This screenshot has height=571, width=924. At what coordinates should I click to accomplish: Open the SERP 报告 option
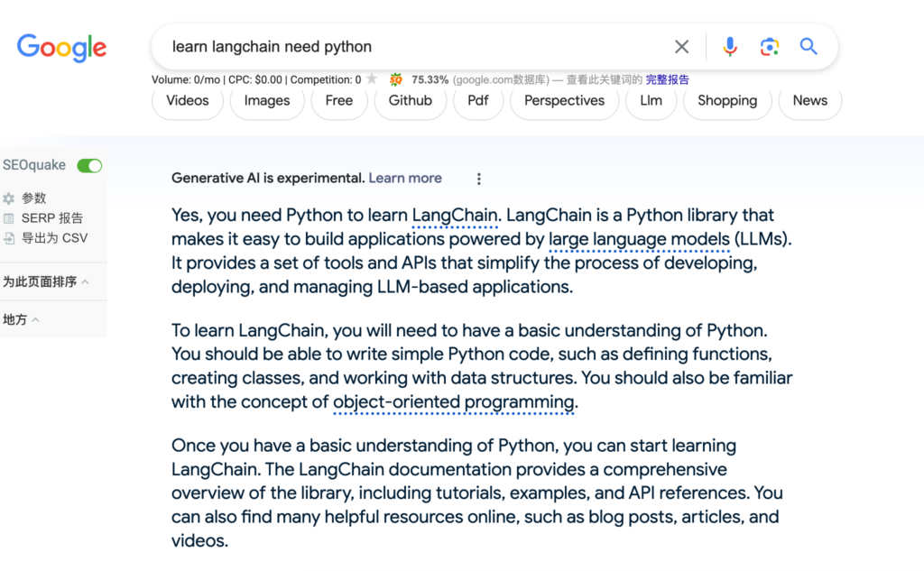click(52, 218)
